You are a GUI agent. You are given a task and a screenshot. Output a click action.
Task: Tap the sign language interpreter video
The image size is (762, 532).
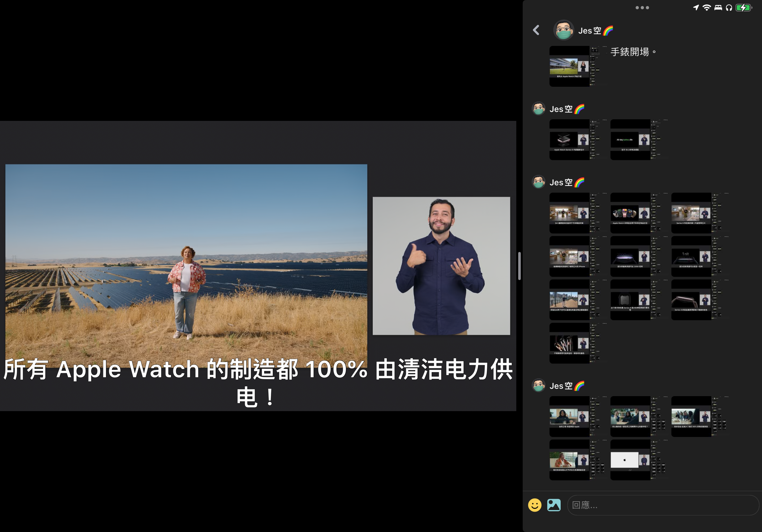441,266
